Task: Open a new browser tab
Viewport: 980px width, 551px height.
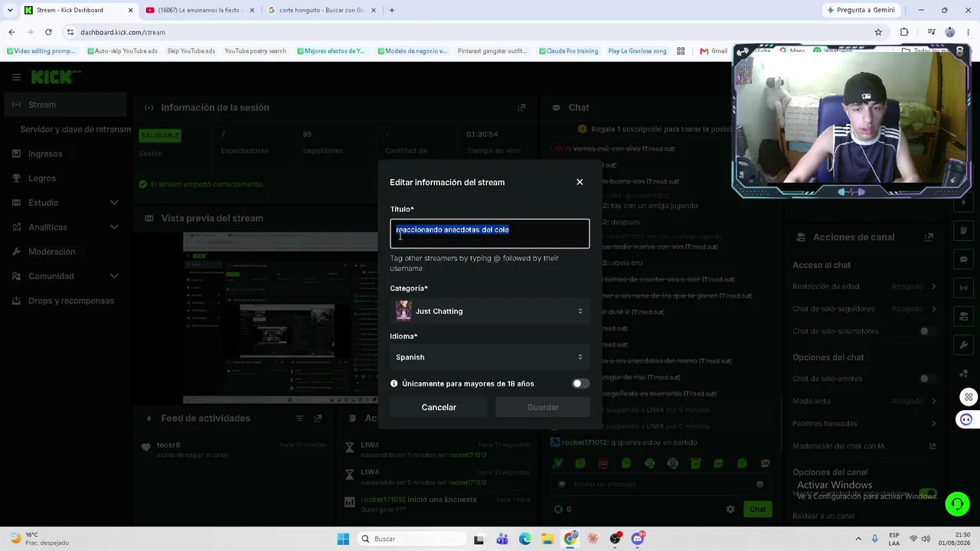Action: point(392,10)
